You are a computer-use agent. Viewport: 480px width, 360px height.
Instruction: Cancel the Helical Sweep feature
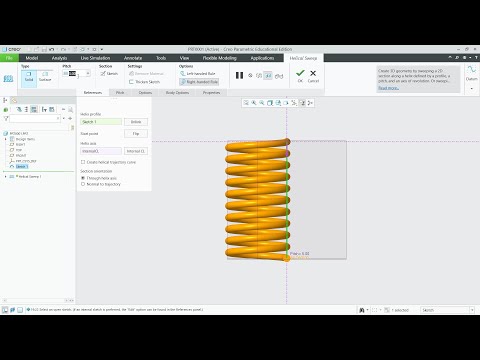click(313, 76)
